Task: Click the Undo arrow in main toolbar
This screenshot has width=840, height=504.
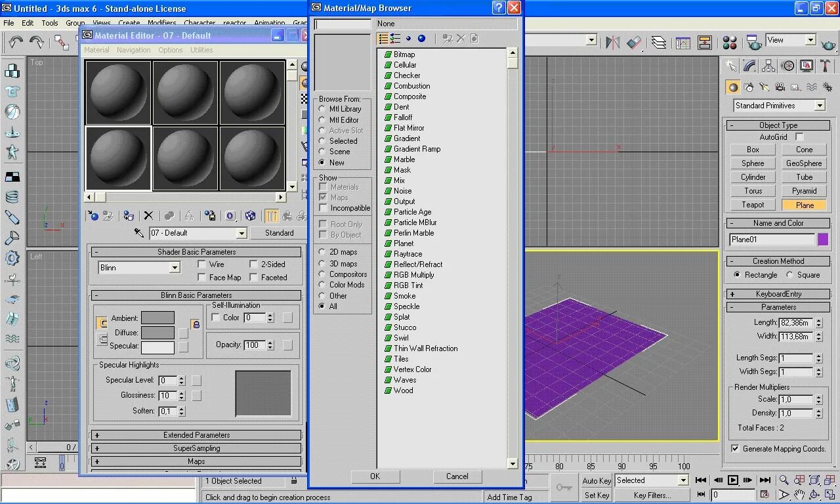Action: [x=16, y=42]
